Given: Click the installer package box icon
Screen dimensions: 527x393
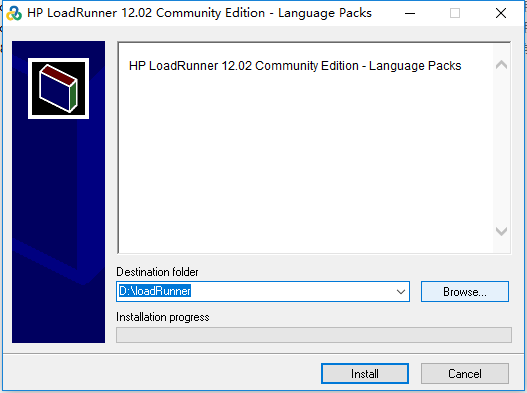Looking at the screenshot, I should tap(58, 88).
